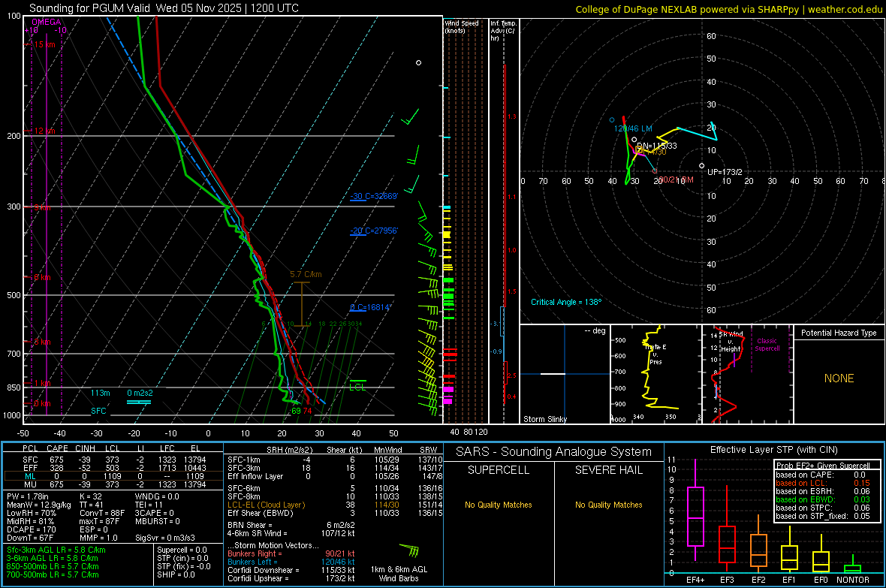Click the -30 C=32669' height label
Screen dimensions: 886x588
click(x=373, y=196)
